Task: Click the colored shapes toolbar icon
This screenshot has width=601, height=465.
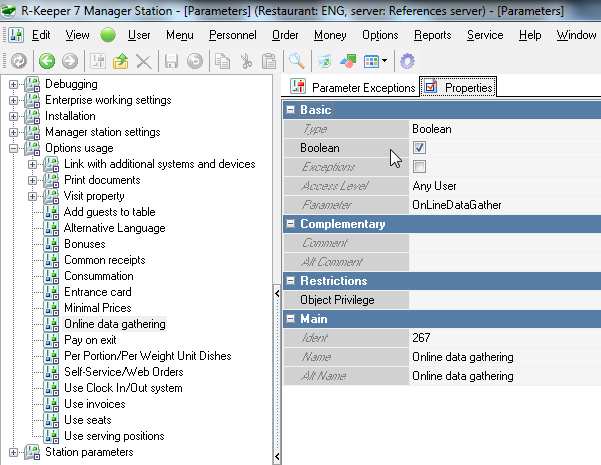Action: 348,61
